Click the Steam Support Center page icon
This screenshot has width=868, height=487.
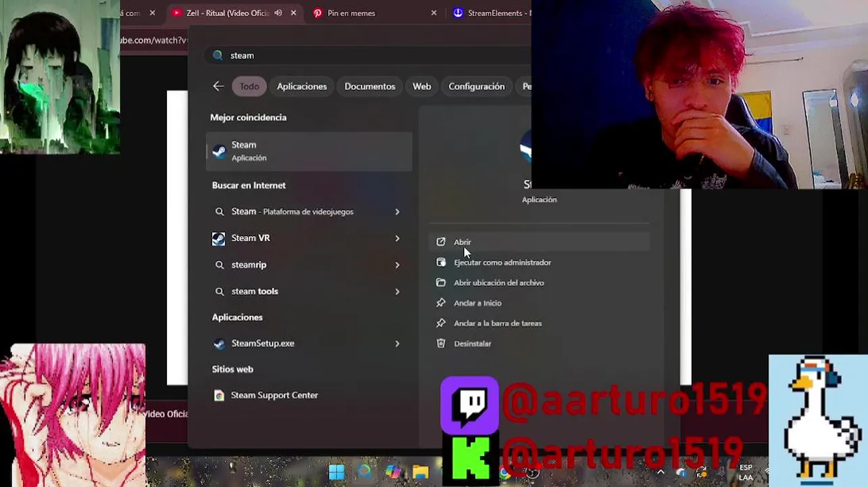coord(218,396)
